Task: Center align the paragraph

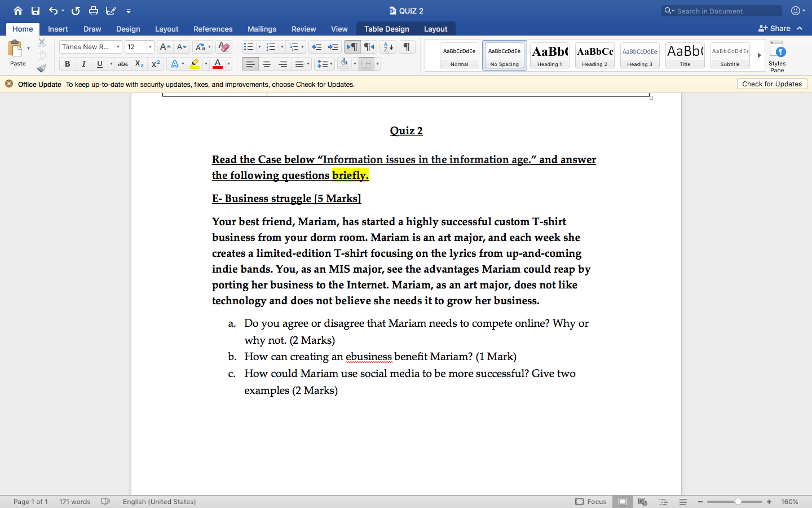Action: click(x=267, y=64)
